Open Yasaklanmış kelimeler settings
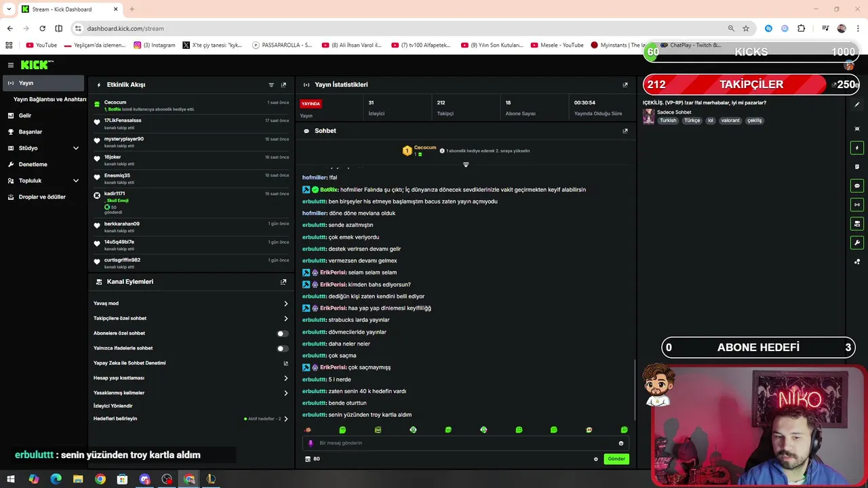Screen dimensions: 868x488 (191, 393)
